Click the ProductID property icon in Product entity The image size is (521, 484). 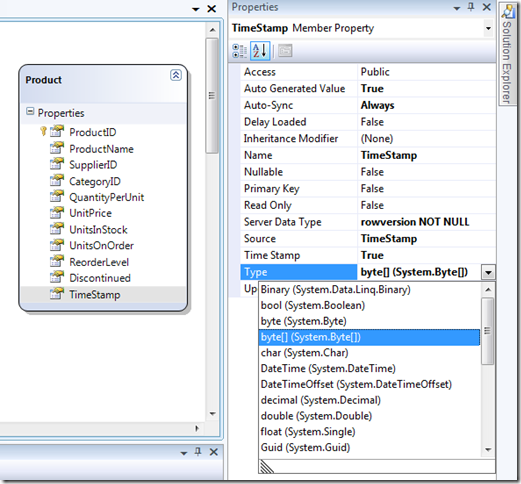tap(57, 131)
